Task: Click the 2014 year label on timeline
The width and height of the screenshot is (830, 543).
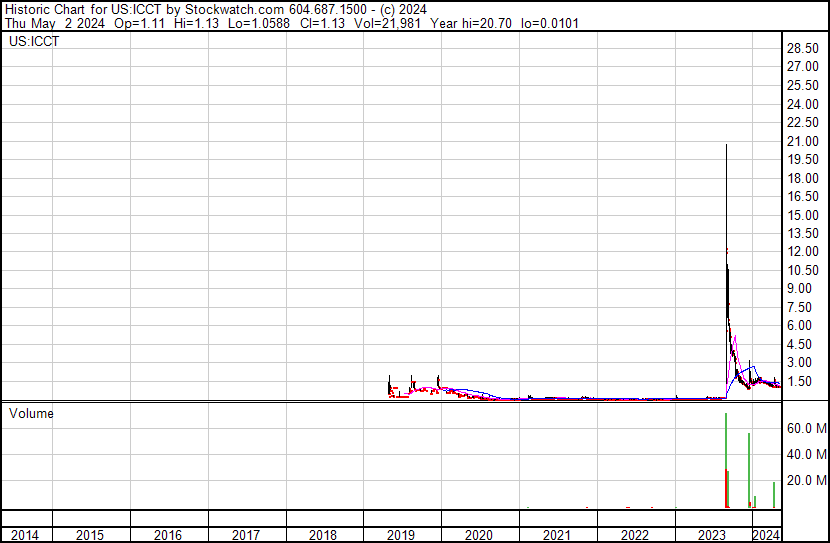Action: pos(25,535)
